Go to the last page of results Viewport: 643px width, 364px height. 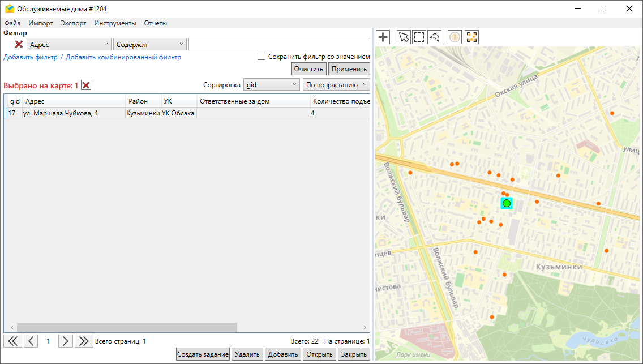pos(84,341)
